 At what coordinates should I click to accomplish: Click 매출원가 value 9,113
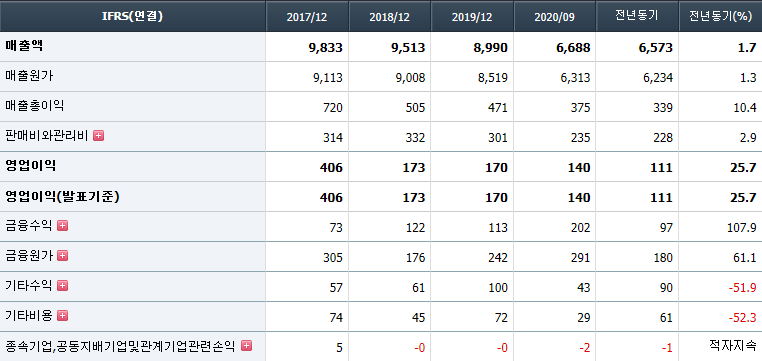(328, 78)
